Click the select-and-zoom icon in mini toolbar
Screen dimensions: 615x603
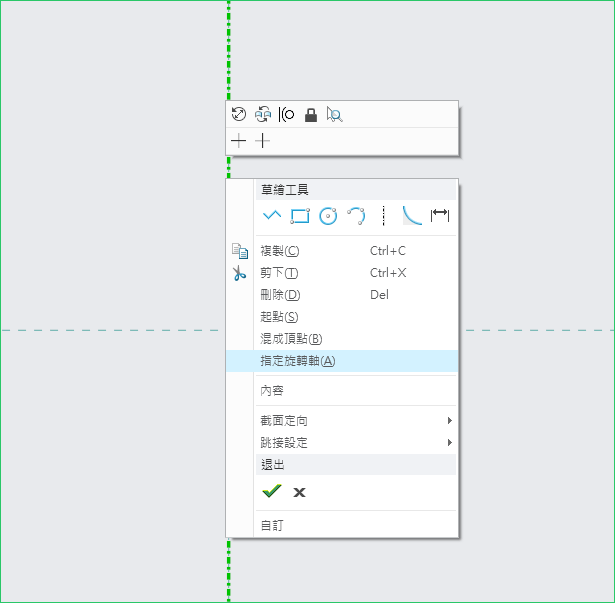tap(335, 114)
